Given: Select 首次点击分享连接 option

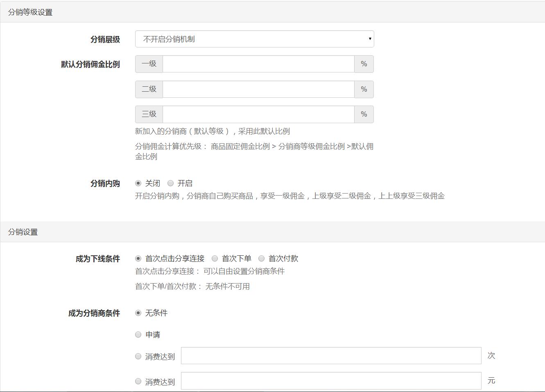Looking at the screenshot, I should click(x=138, y=258).
